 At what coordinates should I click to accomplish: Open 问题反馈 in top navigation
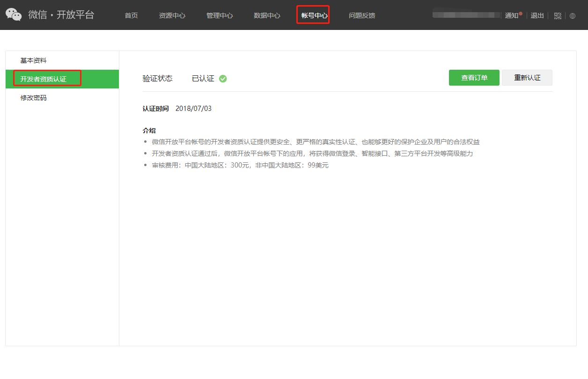point(362,15)
